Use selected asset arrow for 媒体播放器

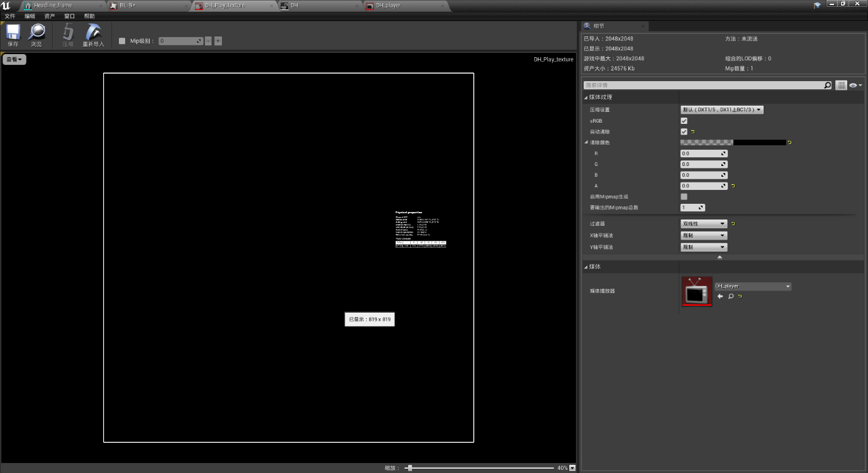[720, 296]
